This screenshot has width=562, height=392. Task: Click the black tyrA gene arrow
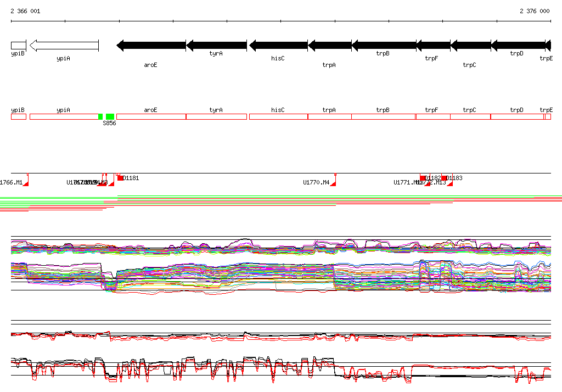point(217,46)
